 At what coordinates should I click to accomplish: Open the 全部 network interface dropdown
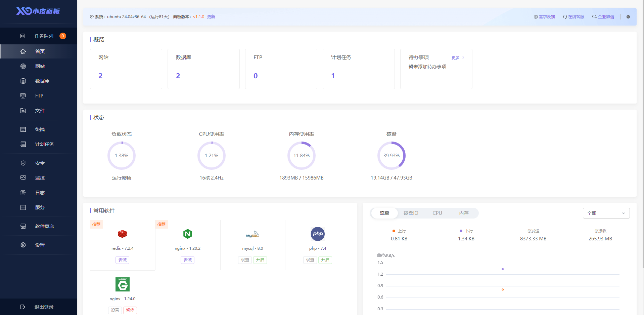coord(606,213)
